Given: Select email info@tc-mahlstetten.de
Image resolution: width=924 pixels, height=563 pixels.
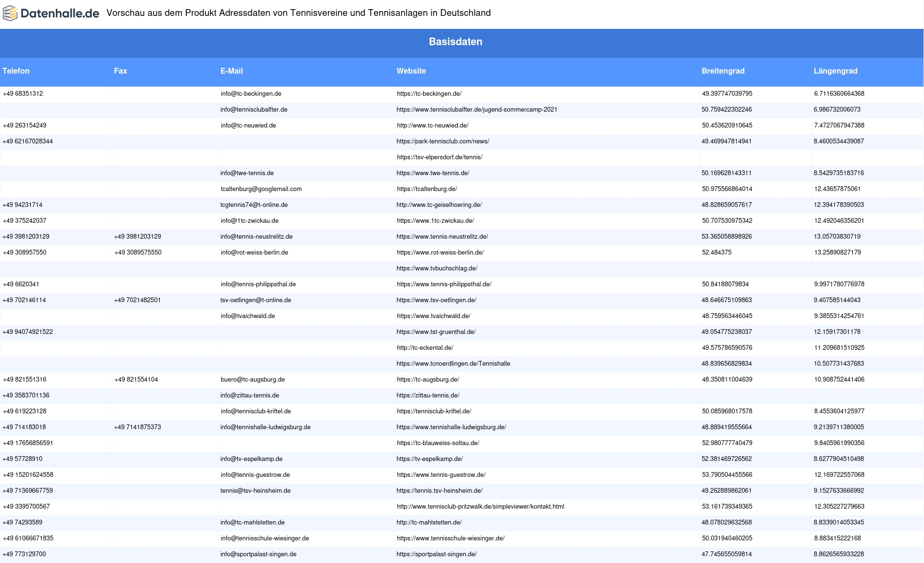Looking at the screenshot, I should (x=253, y=523).
